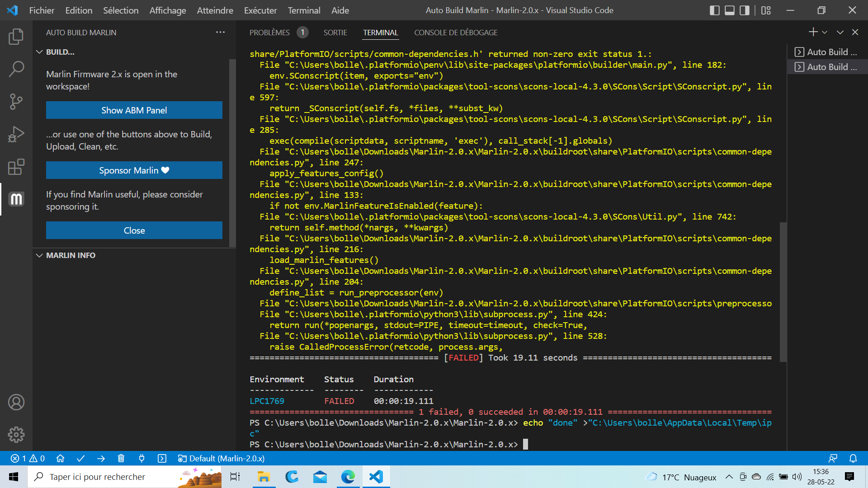This screenshot has height=488, width=868.
Task: Open the Extensions view
Action: click(x=16, y=167)
